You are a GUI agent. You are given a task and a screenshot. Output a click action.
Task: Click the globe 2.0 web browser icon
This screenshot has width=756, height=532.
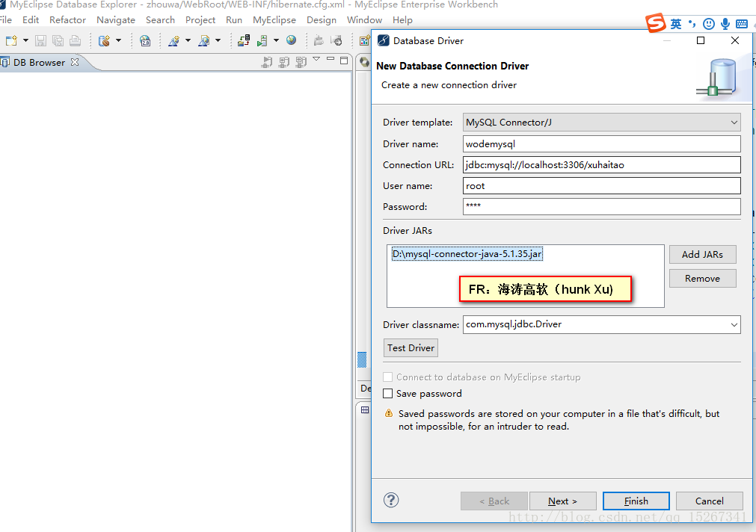click(x=145, y=41)
